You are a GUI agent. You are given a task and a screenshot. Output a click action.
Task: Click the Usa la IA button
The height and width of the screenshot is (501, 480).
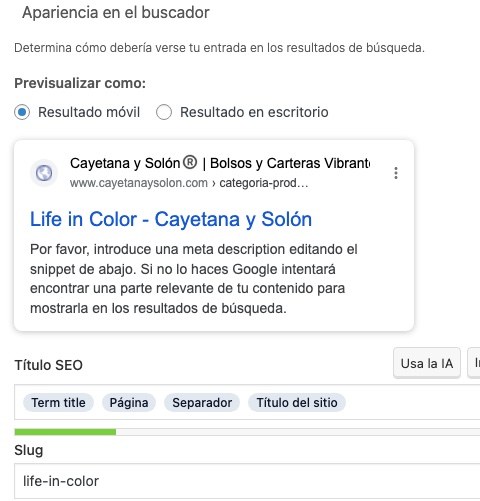click(427, 363)
